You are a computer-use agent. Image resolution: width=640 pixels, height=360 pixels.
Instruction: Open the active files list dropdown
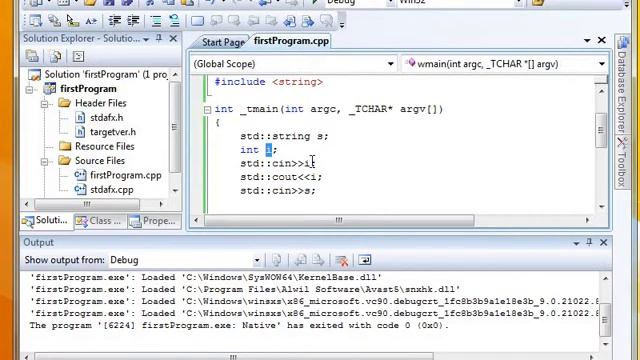pos(587,40)
